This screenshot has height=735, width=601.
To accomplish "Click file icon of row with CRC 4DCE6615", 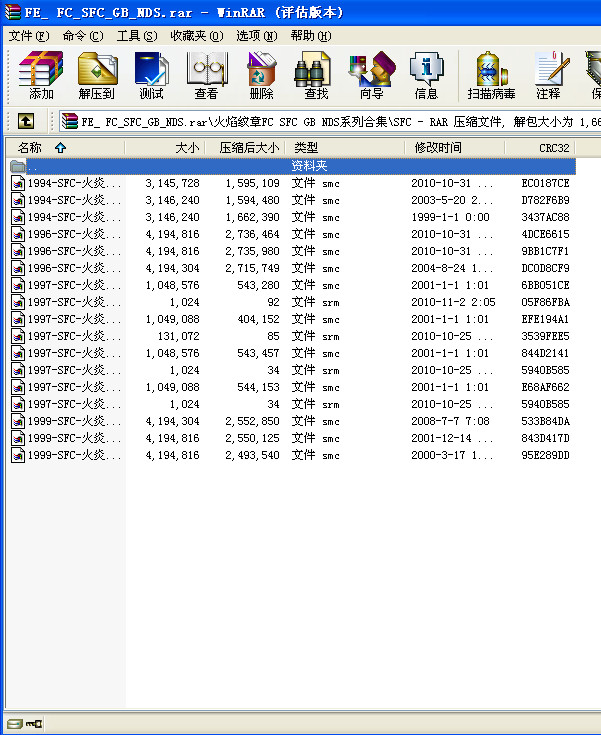I will click(18, 234).
